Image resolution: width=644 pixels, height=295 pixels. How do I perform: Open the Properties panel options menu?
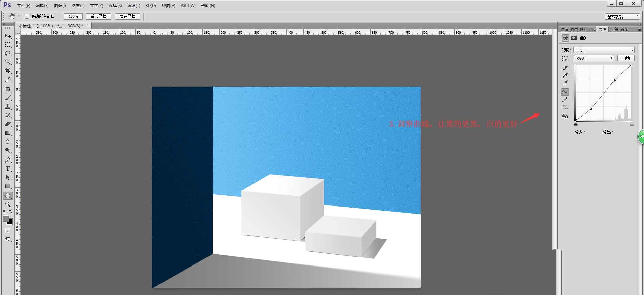(x=639, y=29)
